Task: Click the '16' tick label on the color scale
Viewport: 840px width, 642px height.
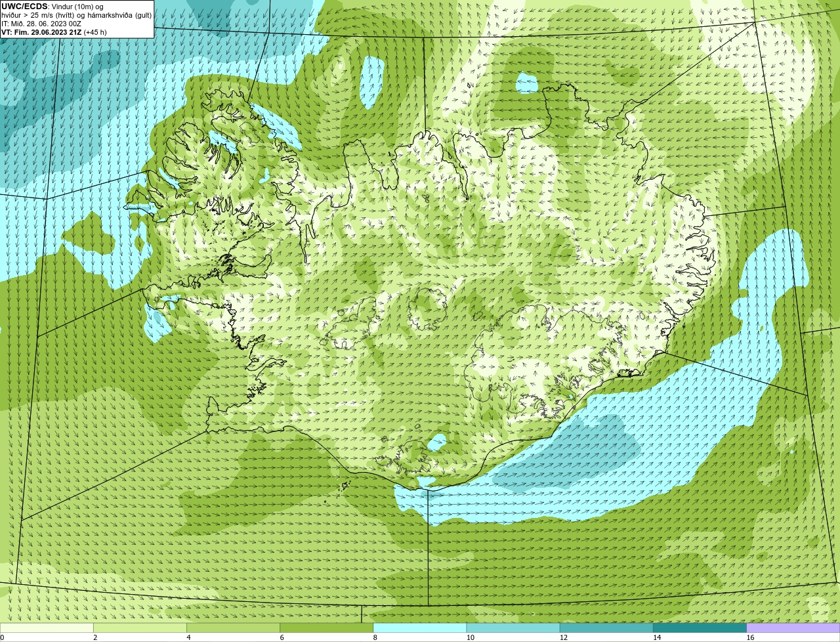Action: point(750,637)
